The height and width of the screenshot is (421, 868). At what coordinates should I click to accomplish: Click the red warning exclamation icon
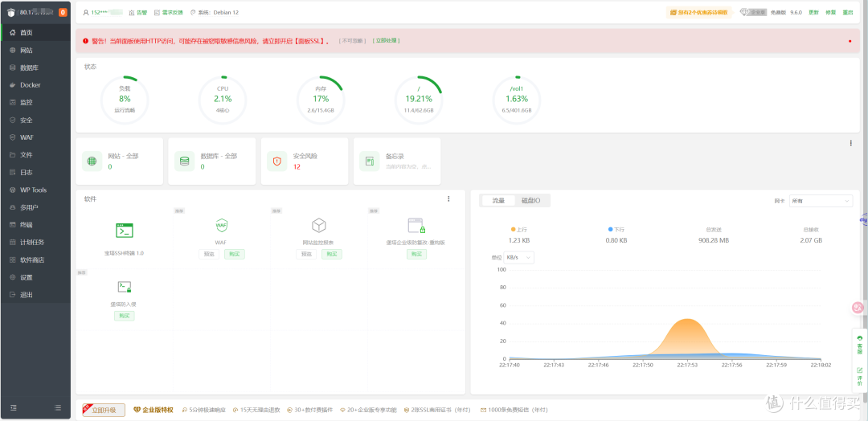(x=86, y=41)
